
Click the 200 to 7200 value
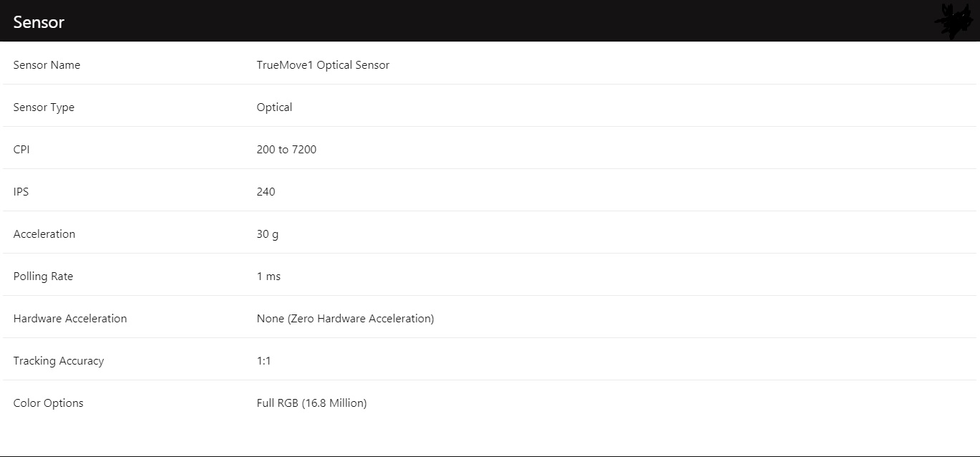[286, 150]
